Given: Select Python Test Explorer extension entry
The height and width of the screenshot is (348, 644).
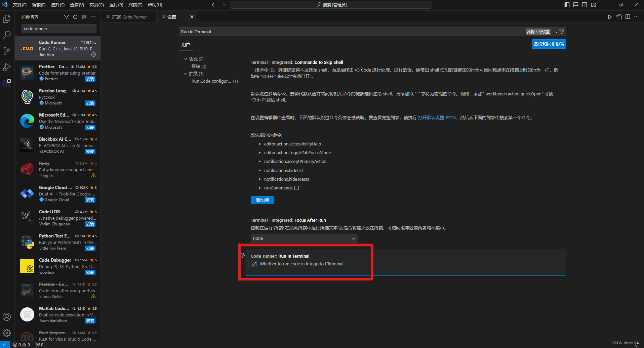Looking at the screenshot, I should [58, 242].
